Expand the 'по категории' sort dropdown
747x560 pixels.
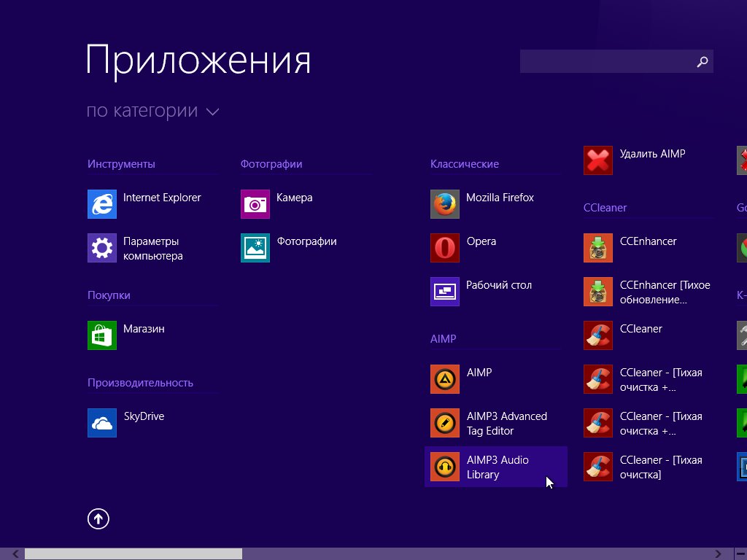(x=152, y=111)
